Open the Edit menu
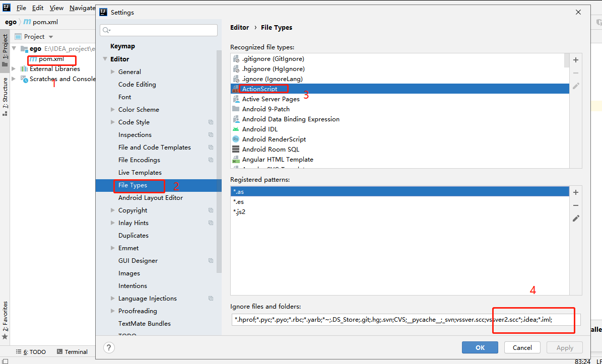 38,8
